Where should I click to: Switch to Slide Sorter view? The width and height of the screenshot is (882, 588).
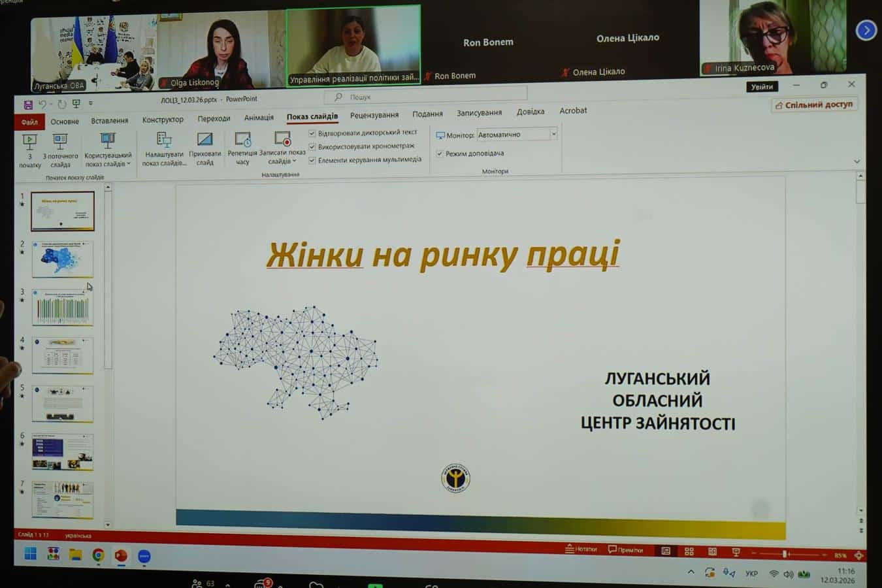pos(689,551)
